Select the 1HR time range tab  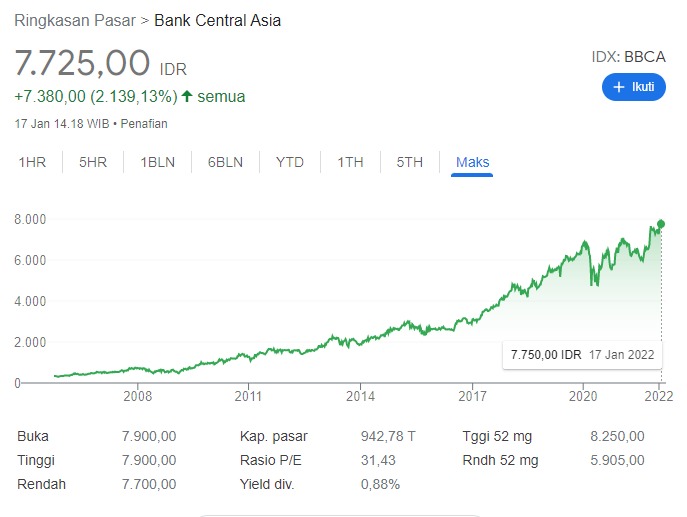[33, 162]
